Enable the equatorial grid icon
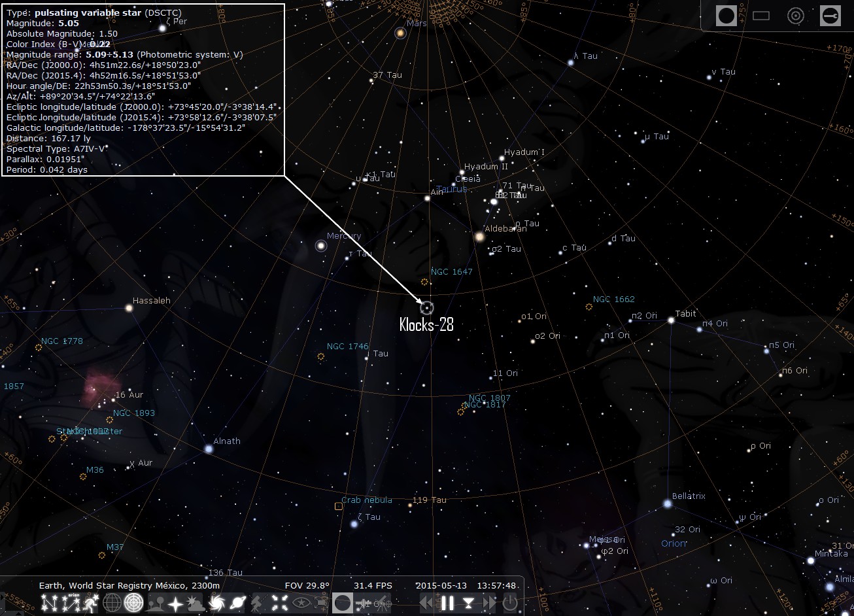Viewport: 854px width, 616px height. [x=112, y=603]
